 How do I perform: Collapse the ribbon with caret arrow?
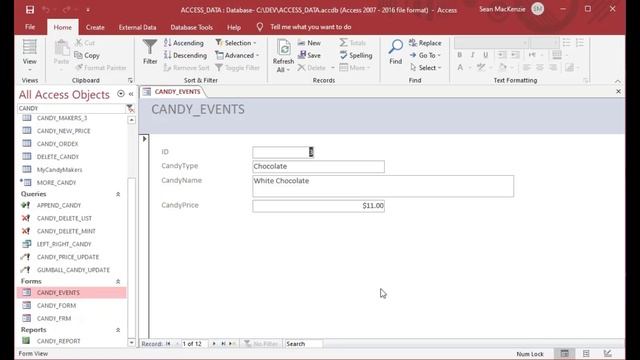(x=618, y=81)
